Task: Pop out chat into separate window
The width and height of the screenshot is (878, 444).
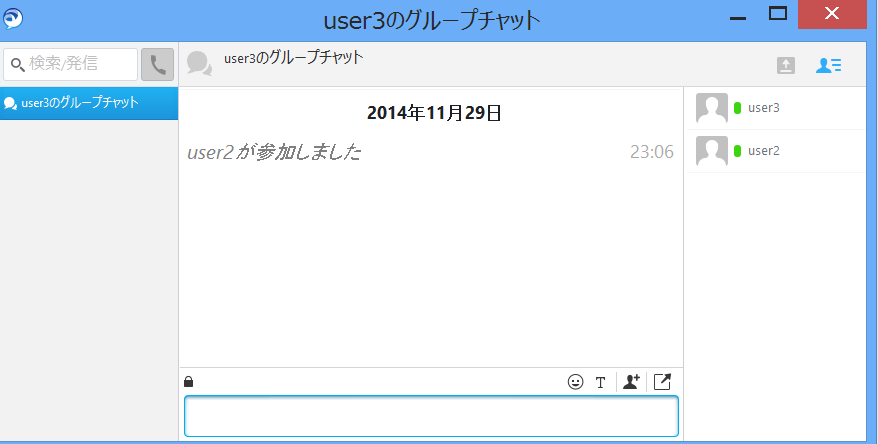Action: 662,381
